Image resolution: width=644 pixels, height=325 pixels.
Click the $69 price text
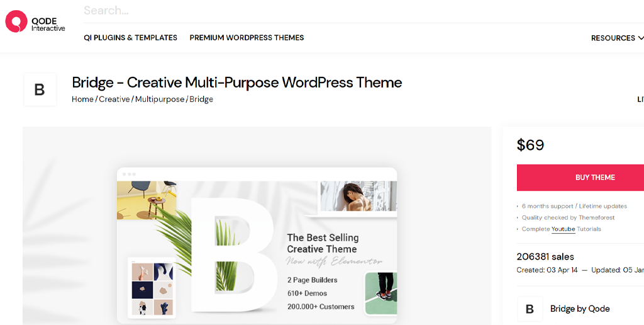coord(530,145)
